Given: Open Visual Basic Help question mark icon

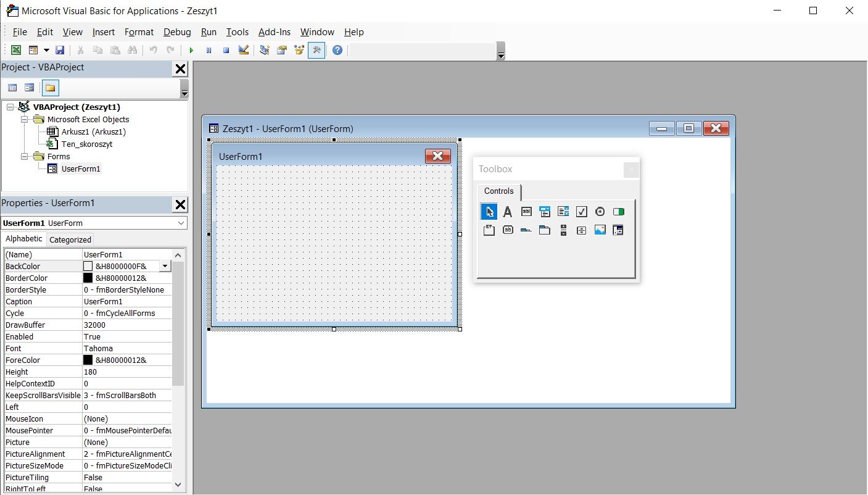Looking at the screenshot, I should [x=337, y=50].
